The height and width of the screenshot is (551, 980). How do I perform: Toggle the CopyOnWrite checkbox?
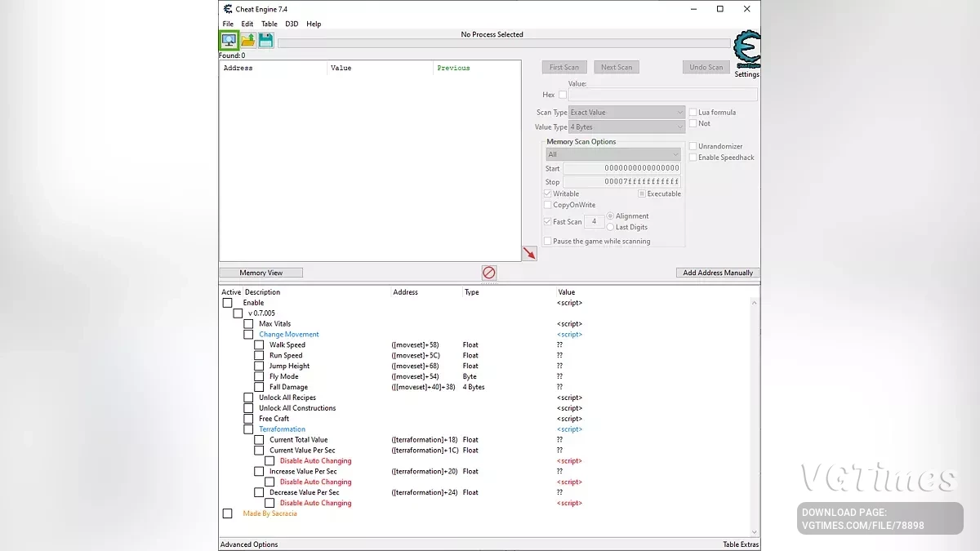[548, 205]
